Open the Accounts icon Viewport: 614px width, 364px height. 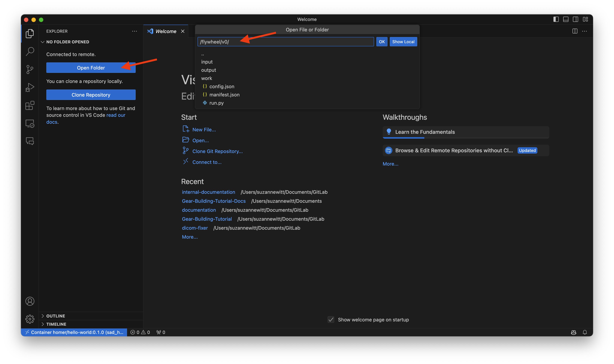click(30, 301)
